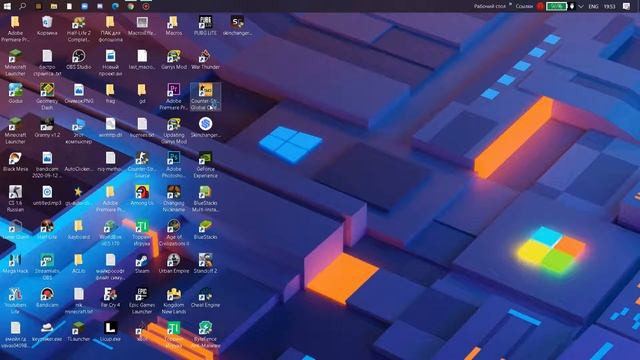
Task: Open the Корзина recycle bin icon
Action: (47, 26)
